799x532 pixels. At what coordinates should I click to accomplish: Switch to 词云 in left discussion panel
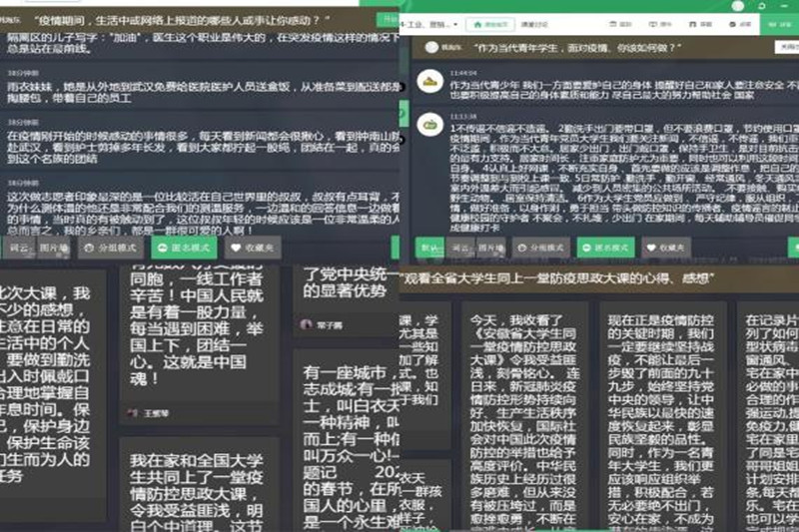pos(19,248)
